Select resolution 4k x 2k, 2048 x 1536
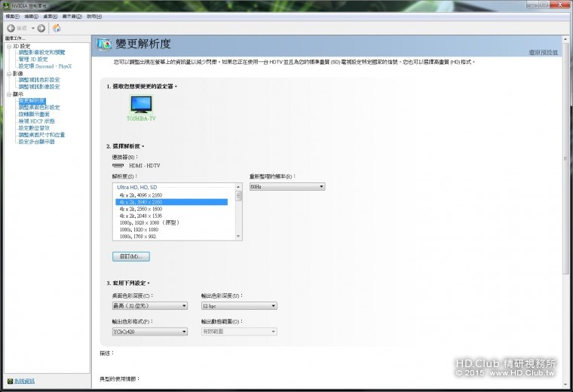The width and height of the screenshot is (573, 392). (x=172, y=216)
